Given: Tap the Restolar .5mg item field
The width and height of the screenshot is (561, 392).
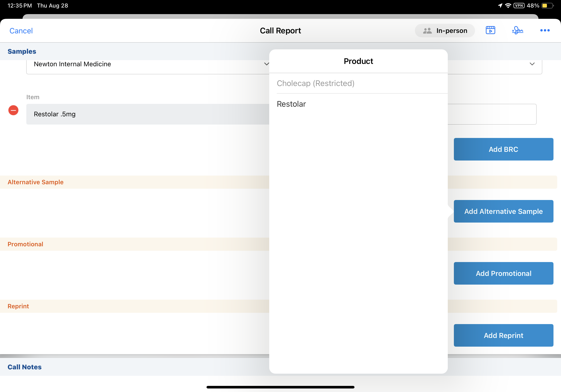Looking at the screenshot, I should [x=147, y=114].
